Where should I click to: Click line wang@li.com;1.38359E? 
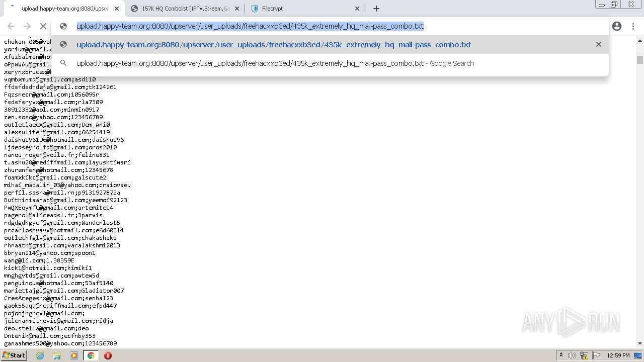(x=39, y=260)
